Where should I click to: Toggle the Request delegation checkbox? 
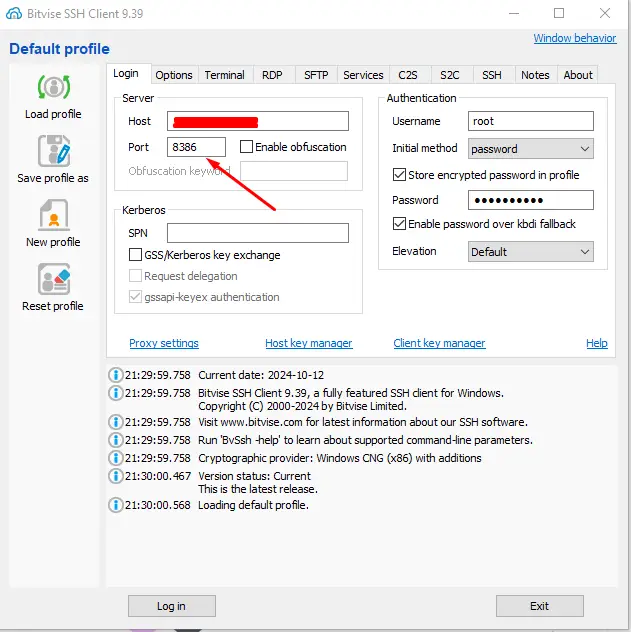[135, 276]
